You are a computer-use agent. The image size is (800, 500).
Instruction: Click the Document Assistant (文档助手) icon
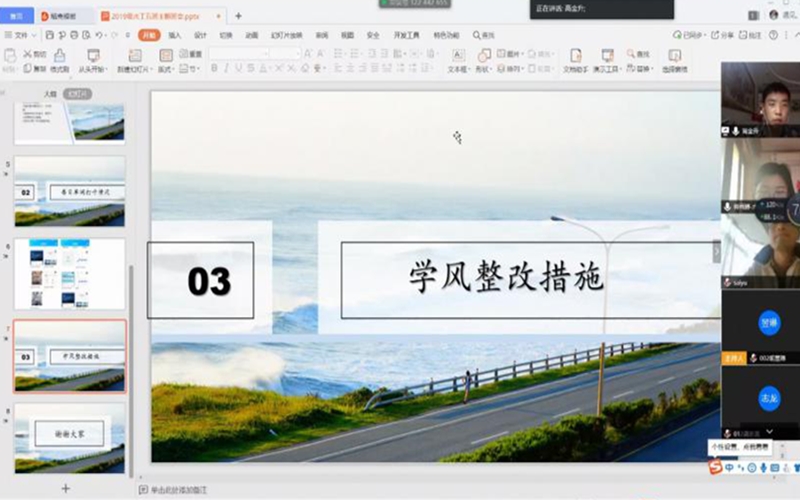pyautogui.click(x=576, y=58)
